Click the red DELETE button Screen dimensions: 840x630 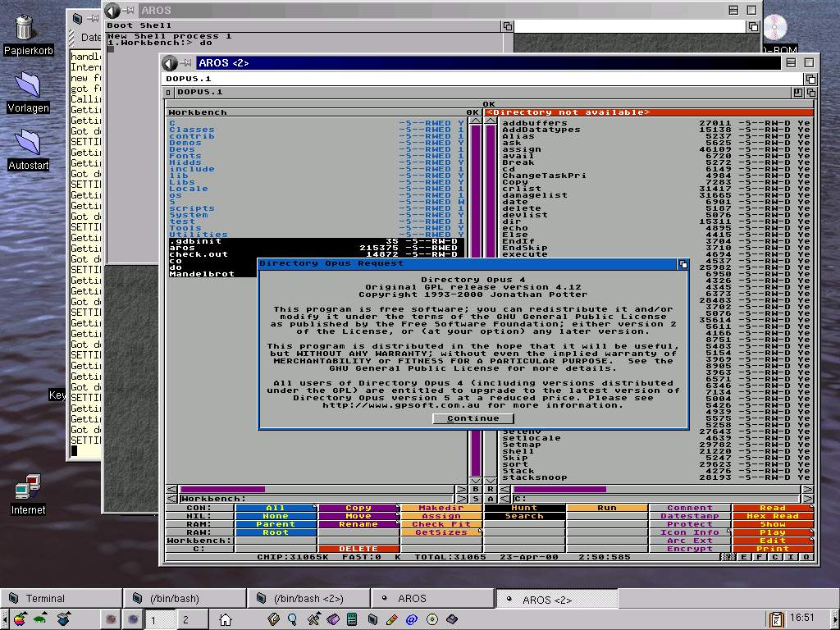click(x=358, y=549)
